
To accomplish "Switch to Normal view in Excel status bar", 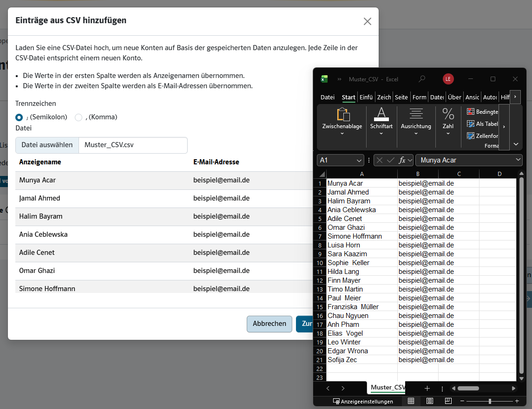I will (411, 401).
